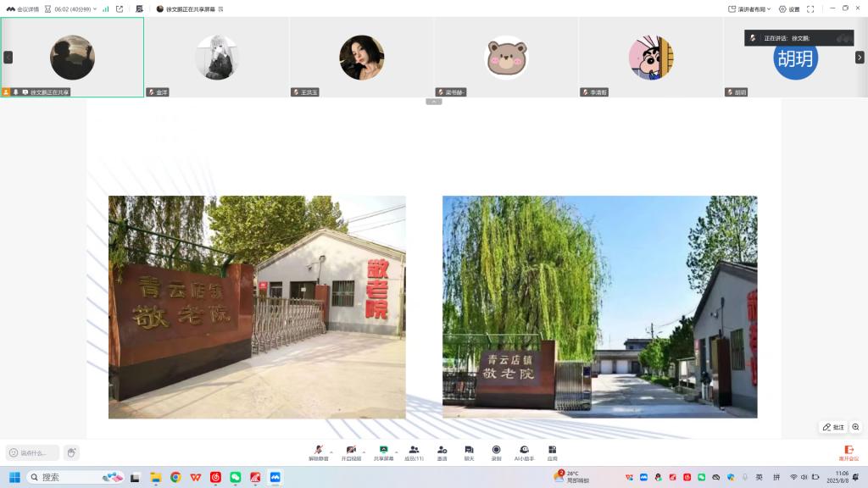The height and width of the screenshot is (488, 868).
Task: Open the 成员(11) members list
Action: pyautogui.click(x=414, y=452)
